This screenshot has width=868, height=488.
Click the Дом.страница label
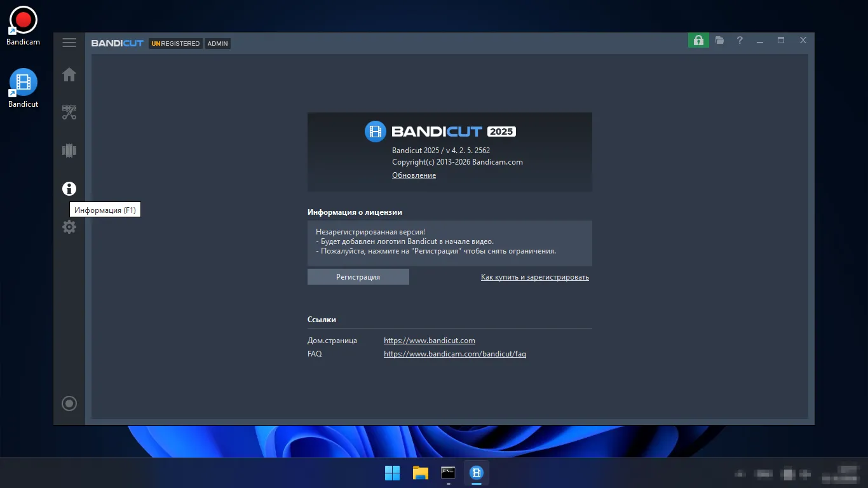(332, 341)
